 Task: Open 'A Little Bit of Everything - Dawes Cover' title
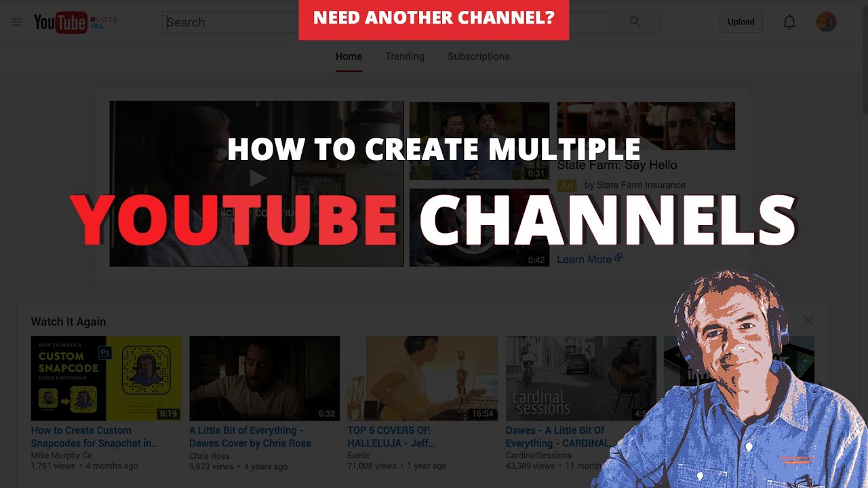[250, 436]
